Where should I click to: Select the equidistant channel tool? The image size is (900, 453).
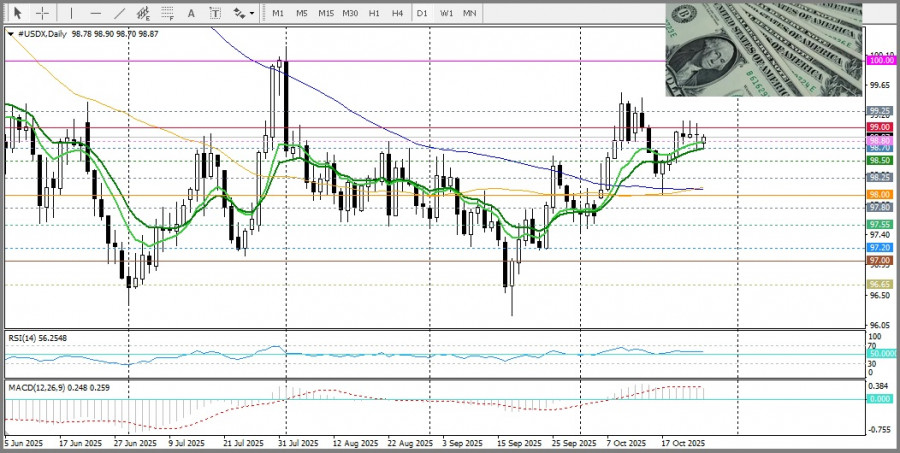coord(144,13)
